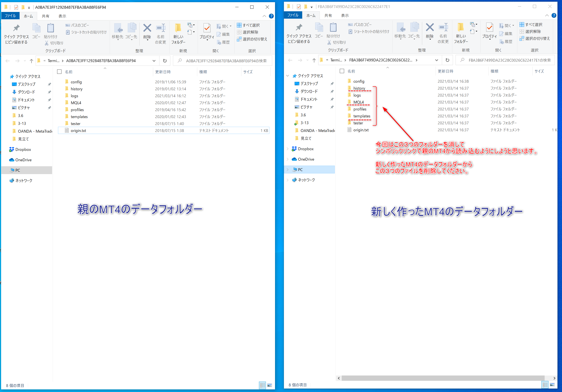Click the help question mark icon in right window
562x392 pixels.
554,15
